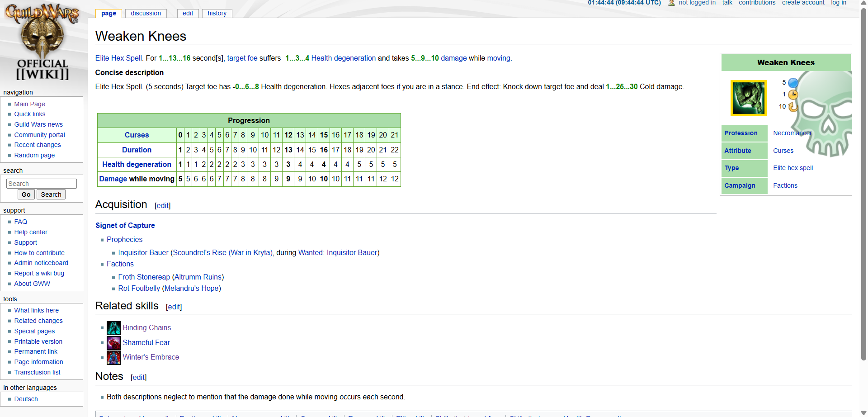The image size is (868, 417).
Task: Click create account link
Action: click(803, 3)
